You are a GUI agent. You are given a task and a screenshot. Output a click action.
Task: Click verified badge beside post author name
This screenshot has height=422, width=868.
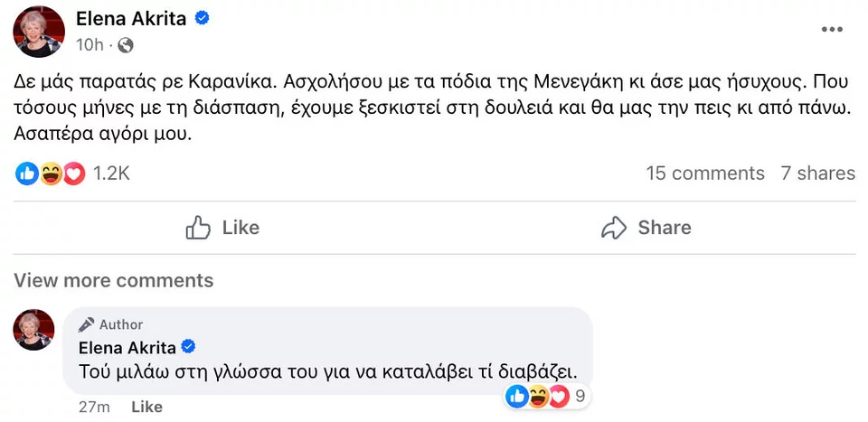click(x=203, y=18)
